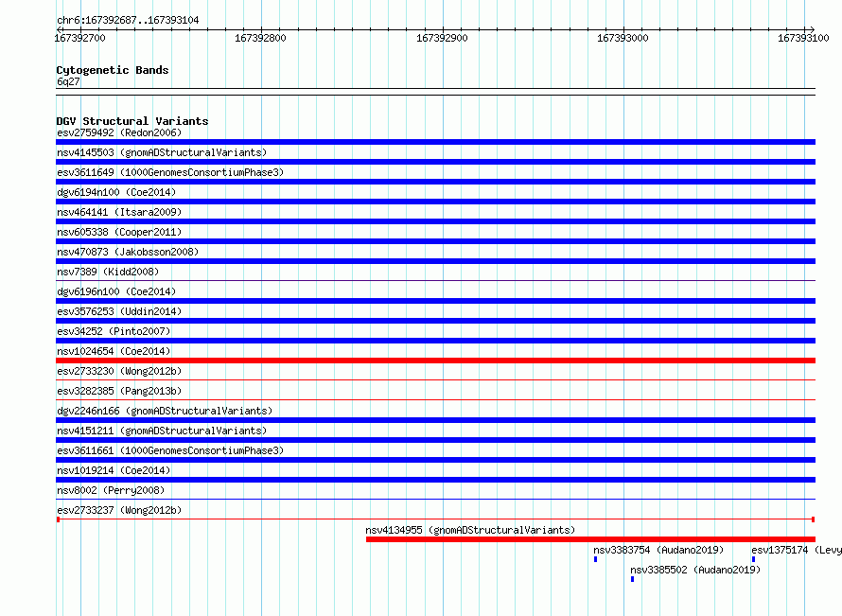
Task: Open dgv6196n100 (Coe2014) variant
Action: (116, 291)
